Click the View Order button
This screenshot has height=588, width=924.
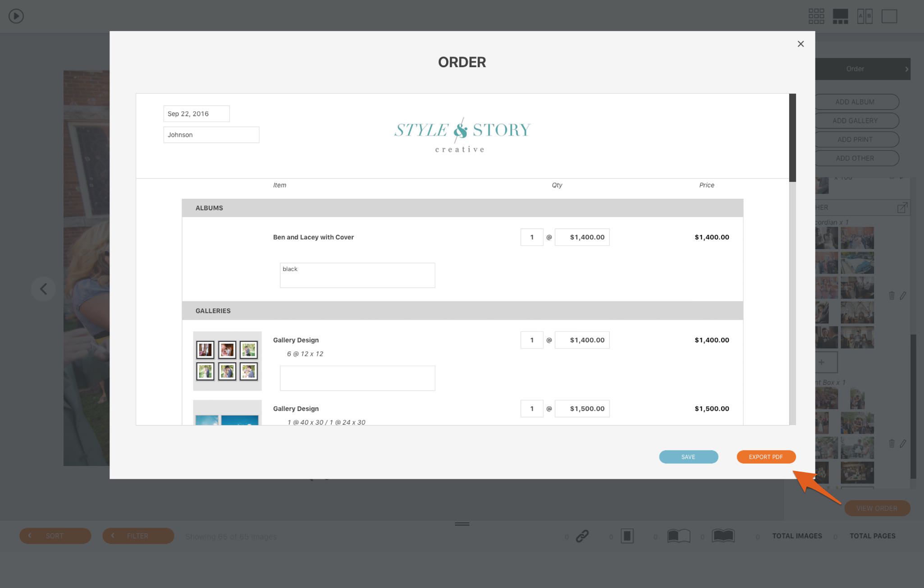[877, 508]
